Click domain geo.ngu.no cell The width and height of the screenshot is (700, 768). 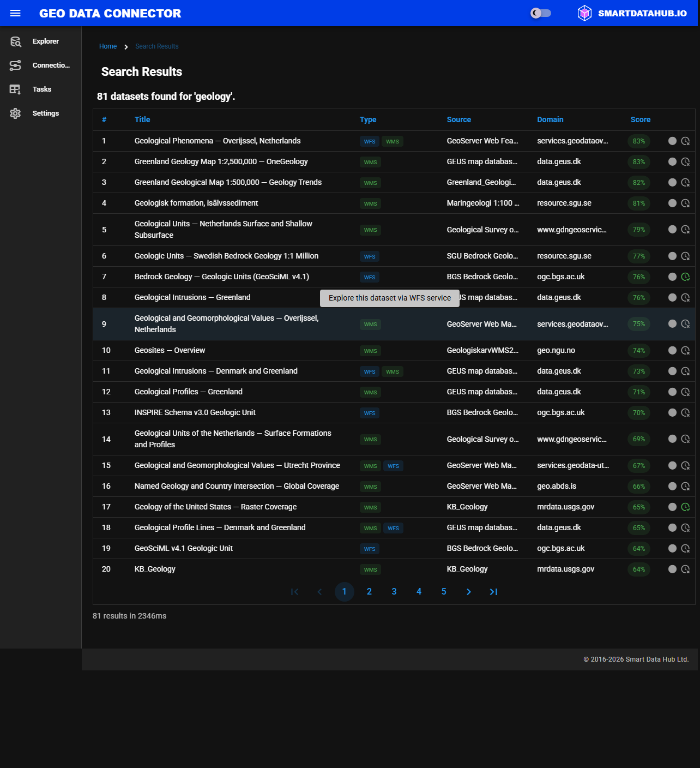tap(556, 350)
